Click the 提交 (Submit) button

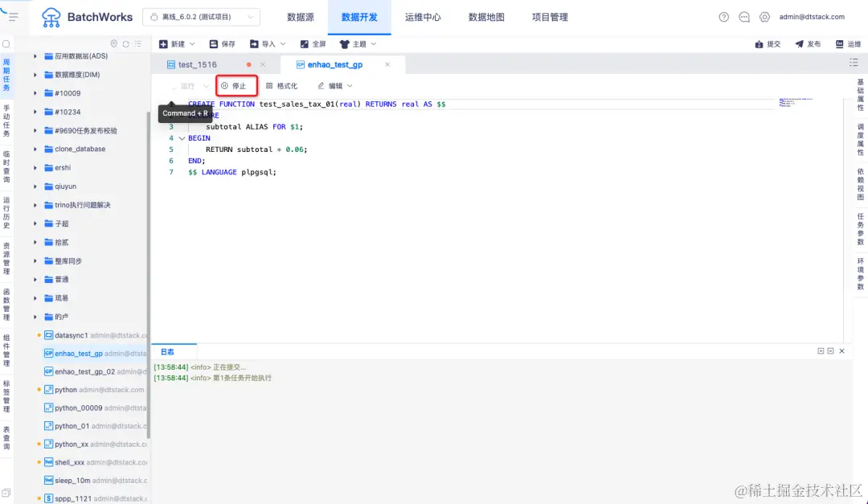coord(768,44)
